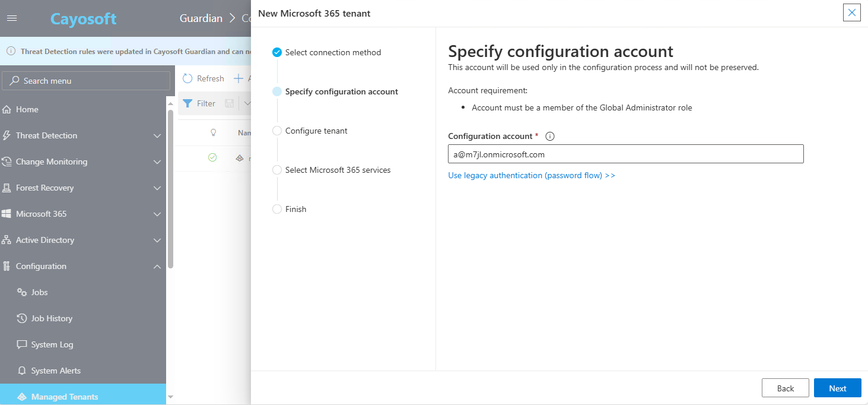Image resolution: width=868 pixels, height=405 pixels.
Task: Open Job History menu item
Action: 83,318
